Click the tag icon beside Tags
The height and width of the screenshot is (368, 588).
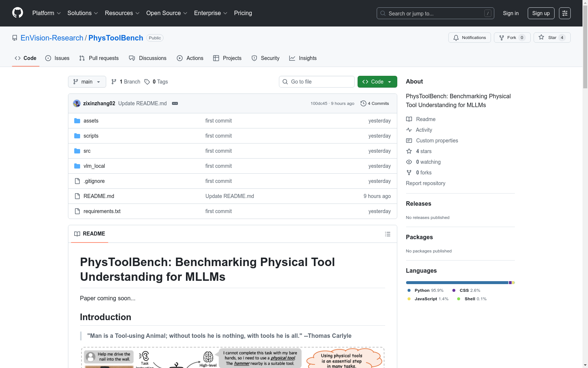point(147,82)
